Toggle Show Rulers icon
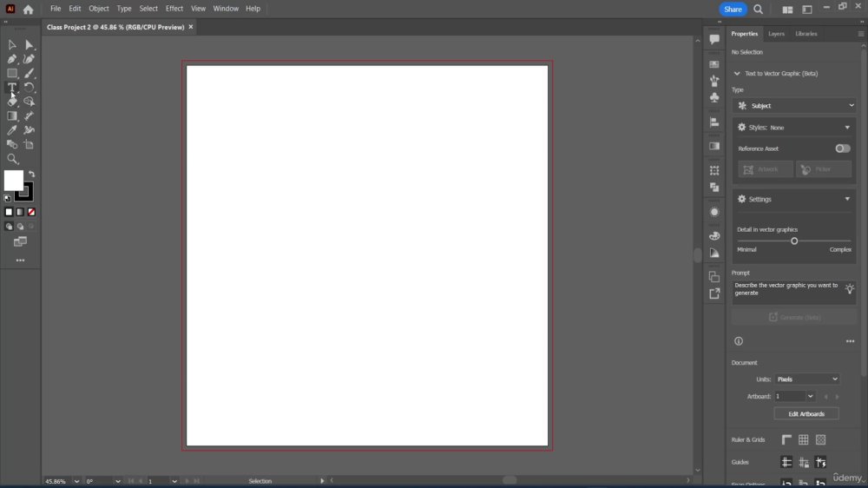The image size is (868, 488). (786, 440)
